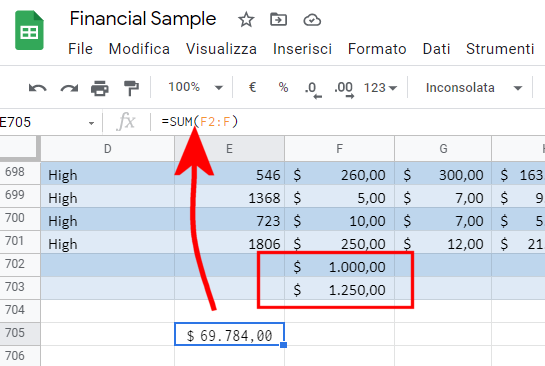Click the redo arrow icon
Image resolution: width=545 pixels, height=366 pixels.
69,88
